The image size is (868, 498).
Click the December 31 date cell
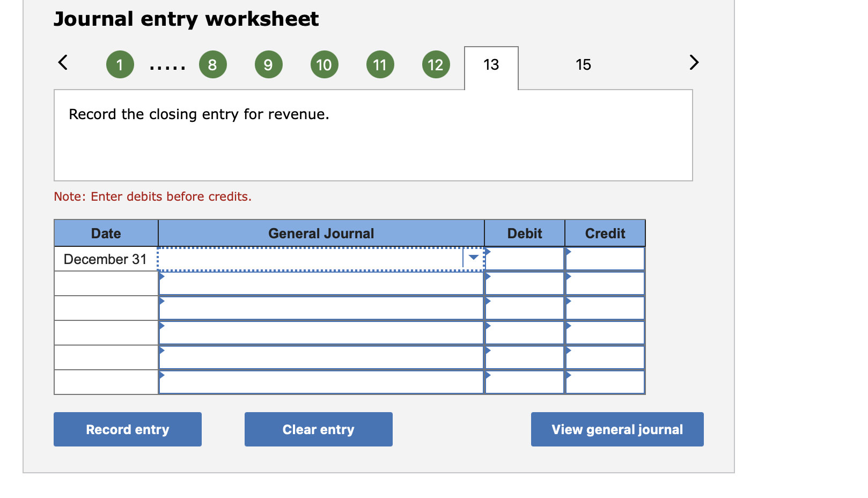coord(105,259)
